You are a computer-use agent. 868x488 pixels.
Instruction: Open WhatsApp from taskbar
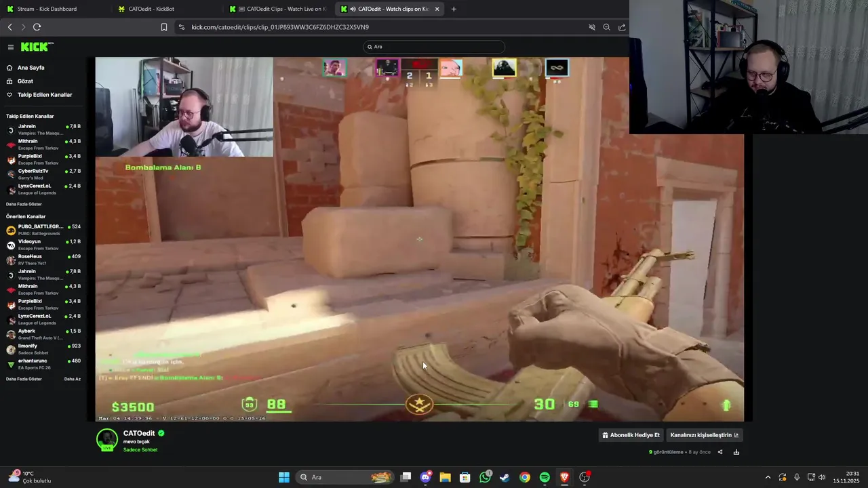coord(485,477)
